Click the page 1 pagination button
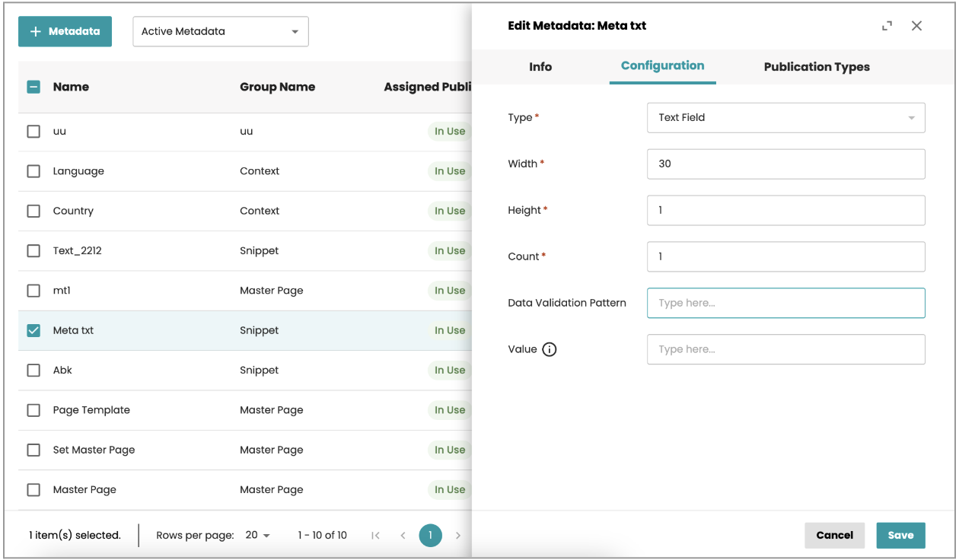Image resolution: width=959 pixels, height=560 pixels. pos(430,536)
